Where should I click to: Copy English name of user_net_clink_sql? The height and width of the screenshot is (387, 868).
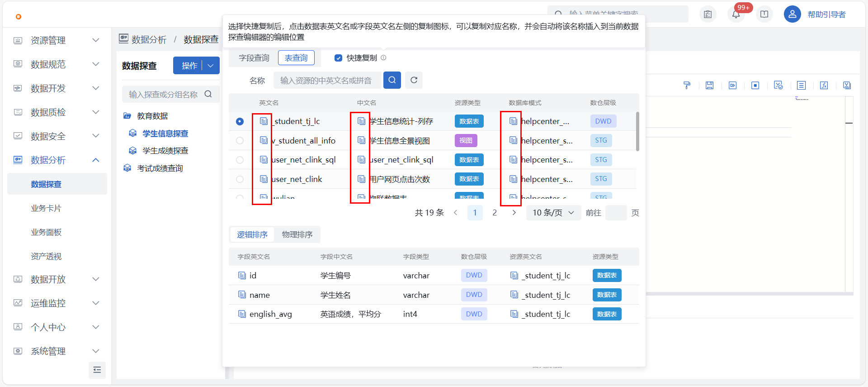[x=264, y=160]
